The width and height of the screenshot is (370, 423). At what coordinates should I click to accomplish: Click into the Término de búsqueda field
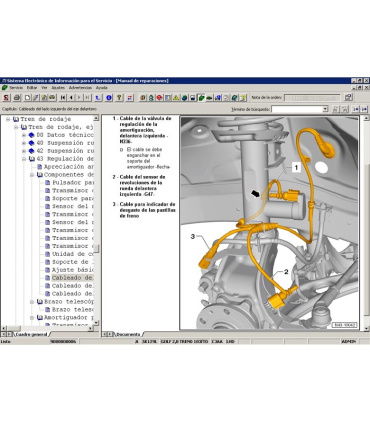click(297, 109)
